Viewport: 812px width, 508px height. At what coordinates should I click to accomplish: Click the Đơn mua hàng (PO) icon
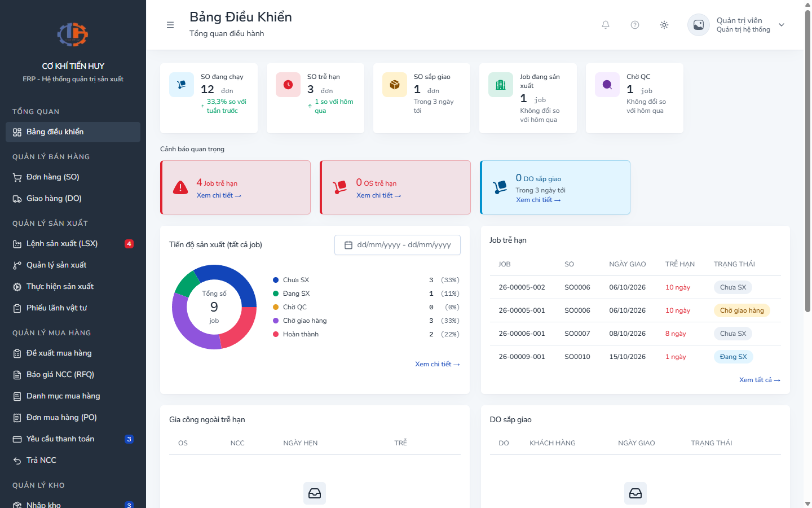[17, 418]
